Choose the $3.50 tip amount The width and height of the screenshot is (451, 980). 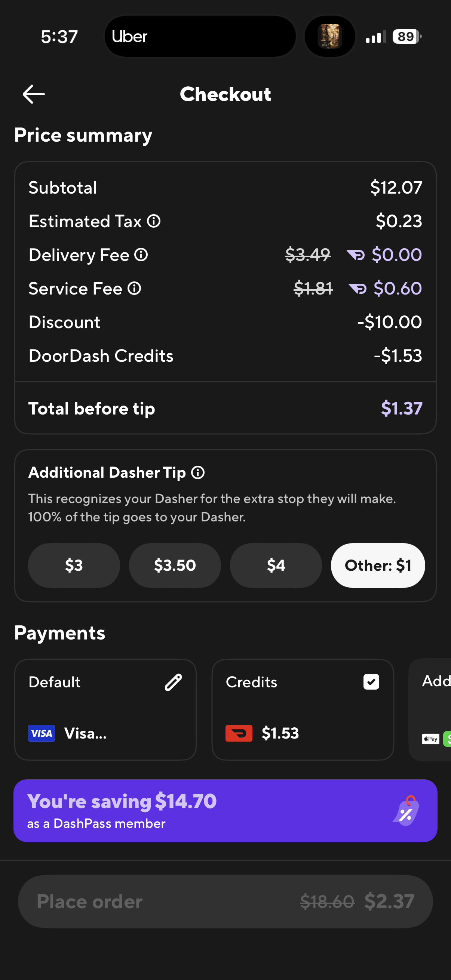point(175,565)
